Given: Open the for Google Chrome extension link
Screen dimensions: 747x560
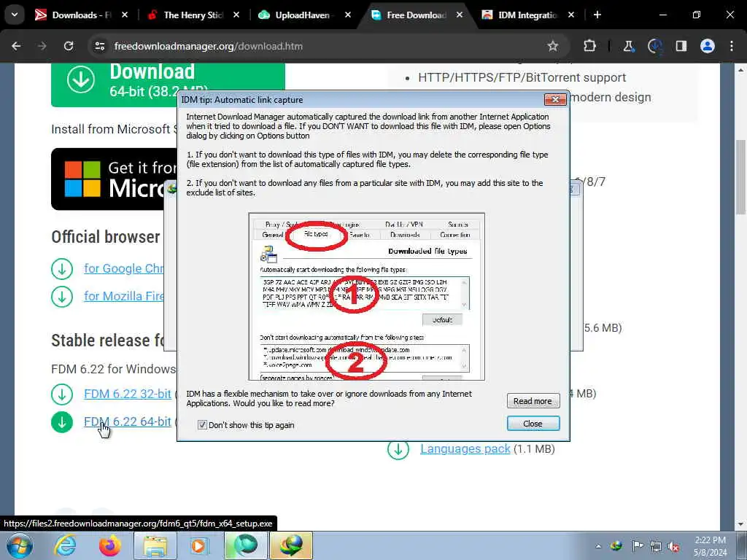Looking at the screenshot, I should [x=124, y=268].
